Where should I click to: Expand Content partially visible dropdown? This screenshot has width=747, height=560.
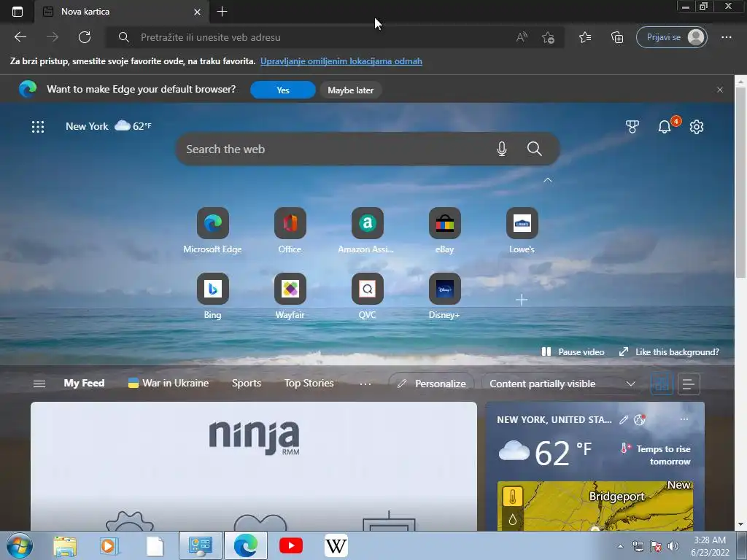pos(562,384)
